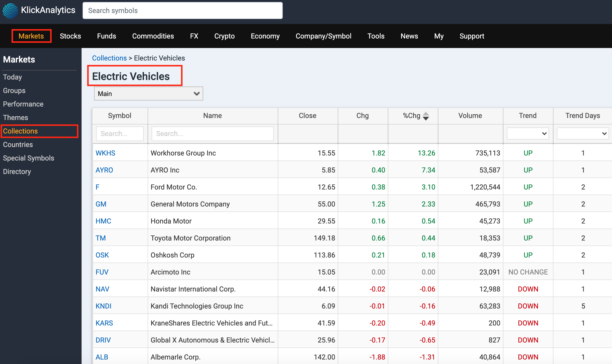This screenshot has height=364, width=612.
Task: Open the KARS symbol link
Action: [x=104, y=323]
